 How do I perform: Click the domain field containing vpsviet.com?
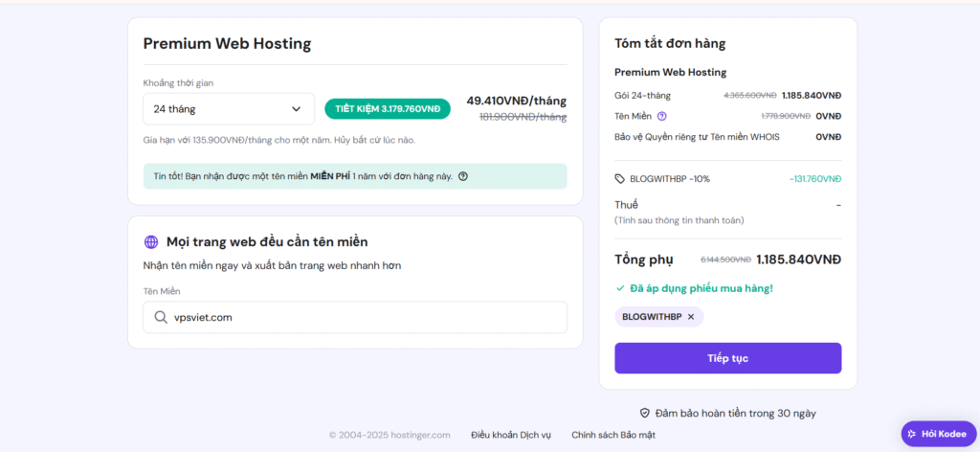364,317
